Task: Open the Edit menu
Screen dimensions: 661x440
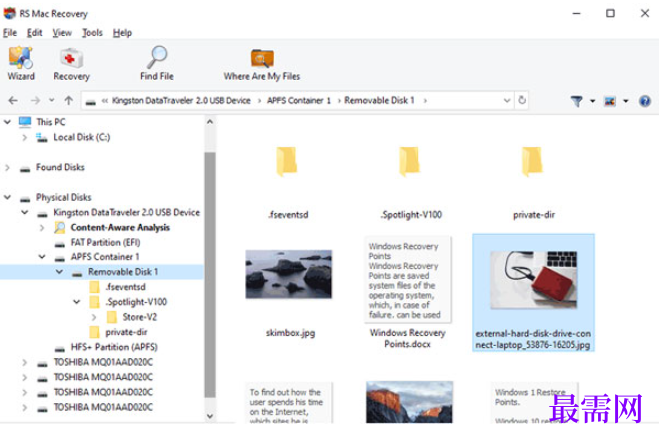Action: coord(34,32)
